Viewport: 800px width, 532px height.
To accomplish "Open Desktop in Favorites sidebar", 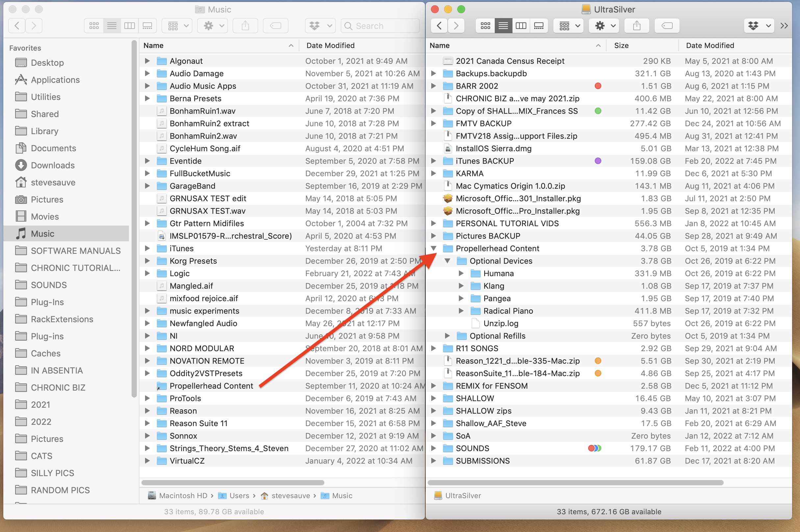I will [47, 63].
